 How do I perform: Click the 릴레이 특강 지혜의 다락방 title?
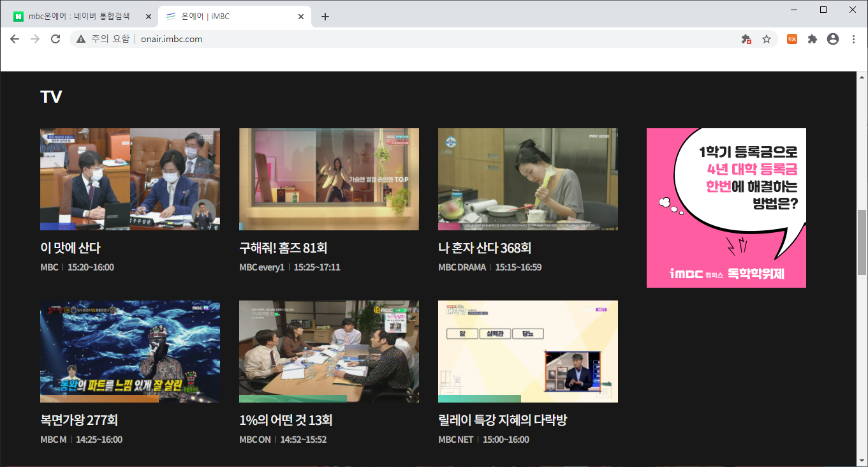pyautogui.click(x=503, y=420)
